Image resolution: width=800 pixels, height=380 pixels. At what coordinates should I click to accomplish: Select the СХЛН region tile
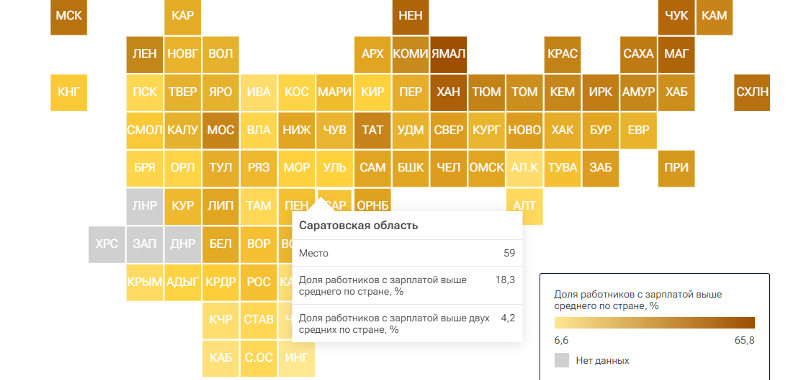pos(752,92)
